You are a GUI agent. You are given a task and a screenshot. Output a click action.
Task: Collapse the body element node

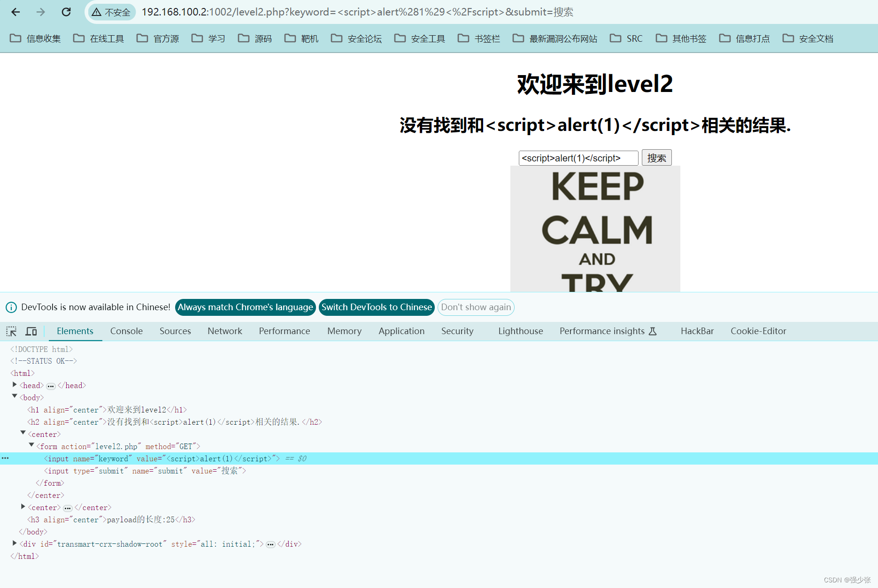pyautogui.click(x=15, y=397)
